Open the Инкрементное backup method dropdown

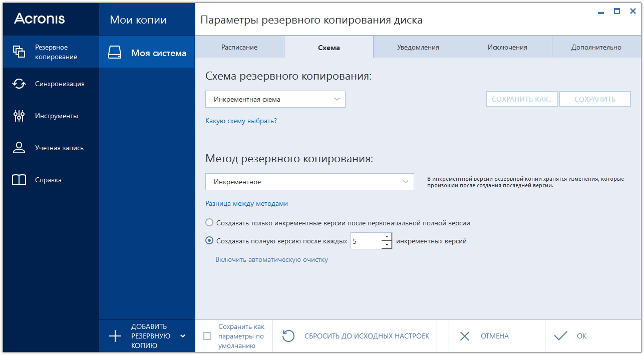(309, 181)
